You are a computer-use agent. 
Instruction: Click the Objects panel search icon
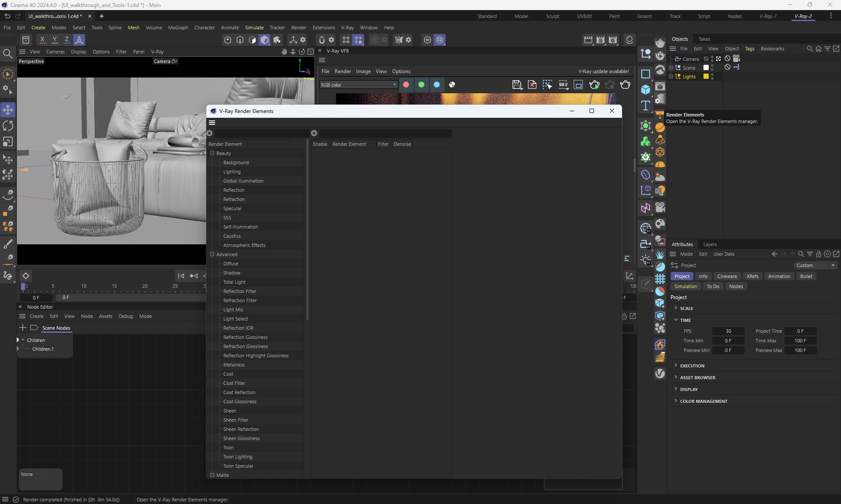809,49
